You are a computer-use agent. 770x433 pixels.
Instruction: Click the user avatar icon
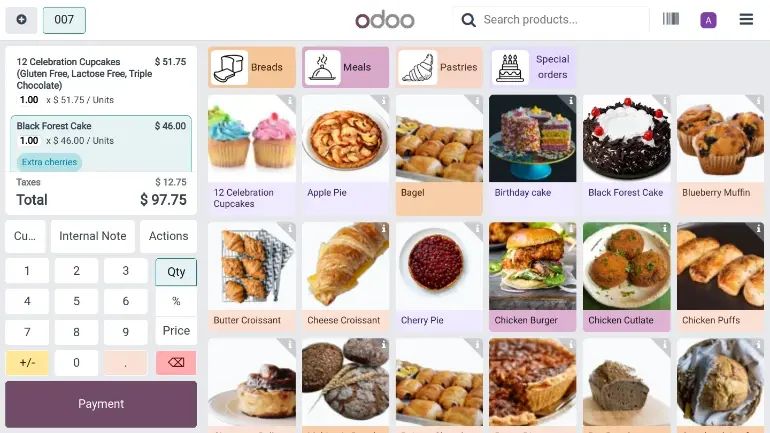[708, 20]
